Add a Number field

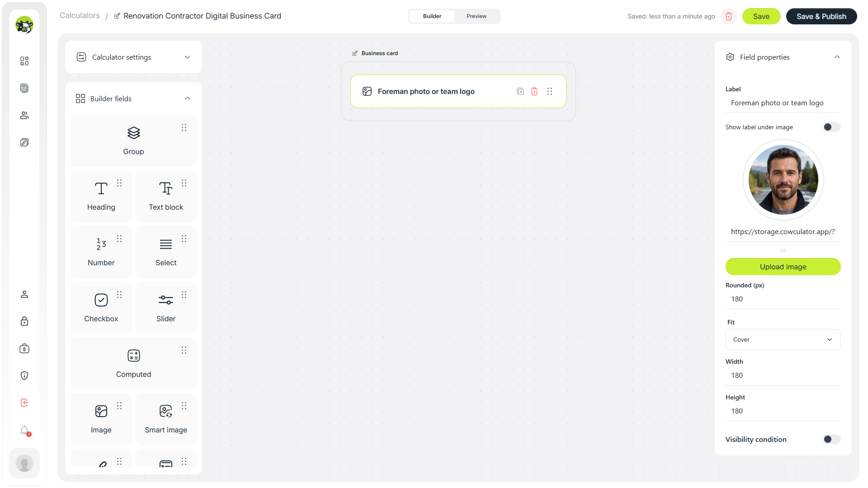[x=101, y=252]
